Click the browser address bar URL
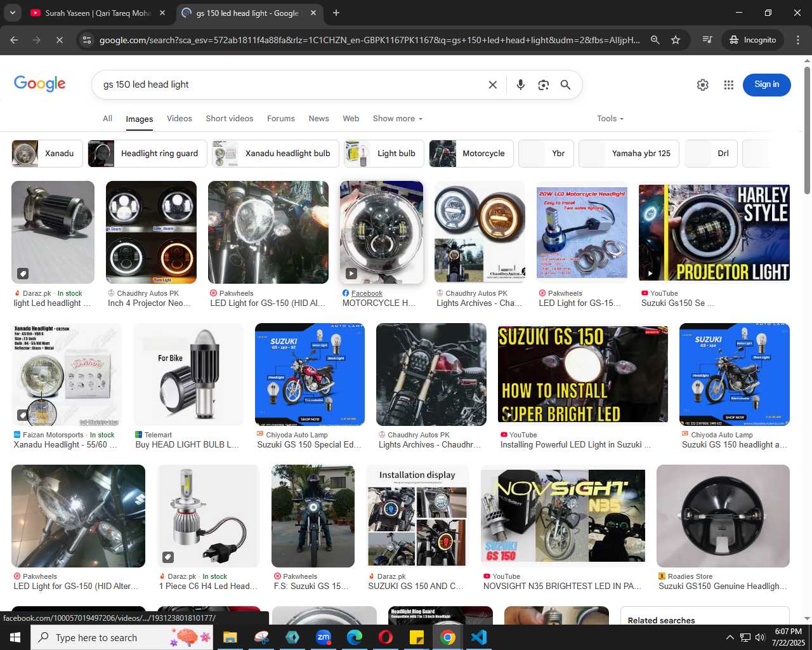This screenshot has height=650, width=812. click(369, 40)
